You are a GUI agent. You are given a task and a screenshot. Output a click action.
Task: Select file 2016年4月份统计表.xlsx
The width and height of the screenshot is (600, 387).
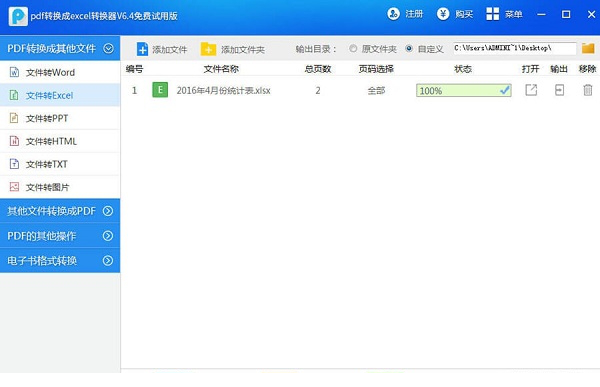223,90
